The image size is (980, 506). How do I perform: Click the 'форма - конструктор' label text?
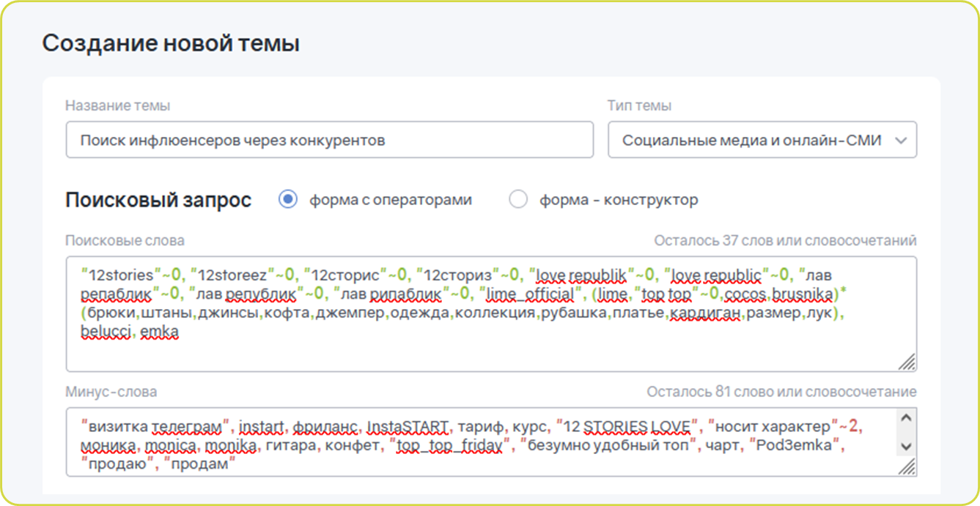[x=619, y=199]
